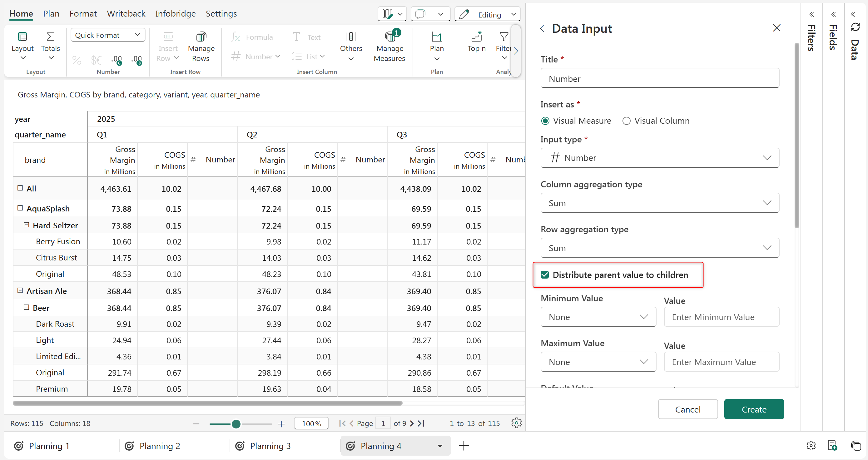The height and width of the screenshot is (460, 868).
Task: Collapse the Artisan Ale brand row
Action: [20, 291]
